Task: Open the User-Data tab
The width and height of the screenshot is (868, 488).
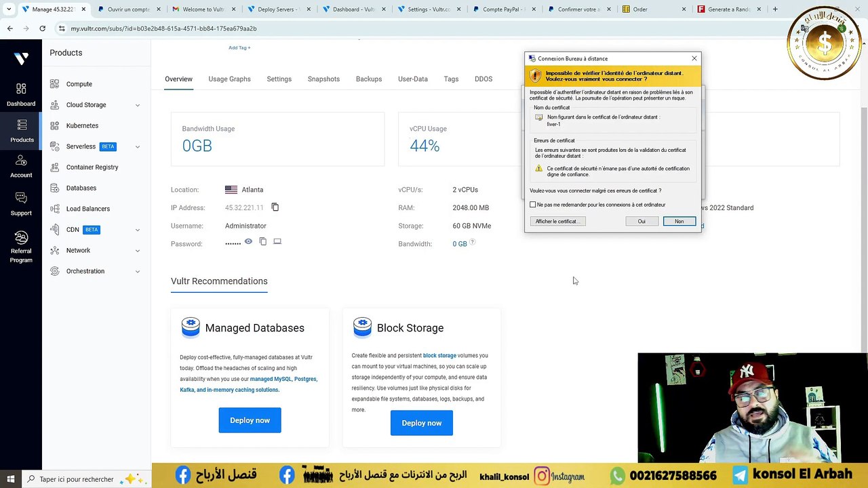Action: 413,79
